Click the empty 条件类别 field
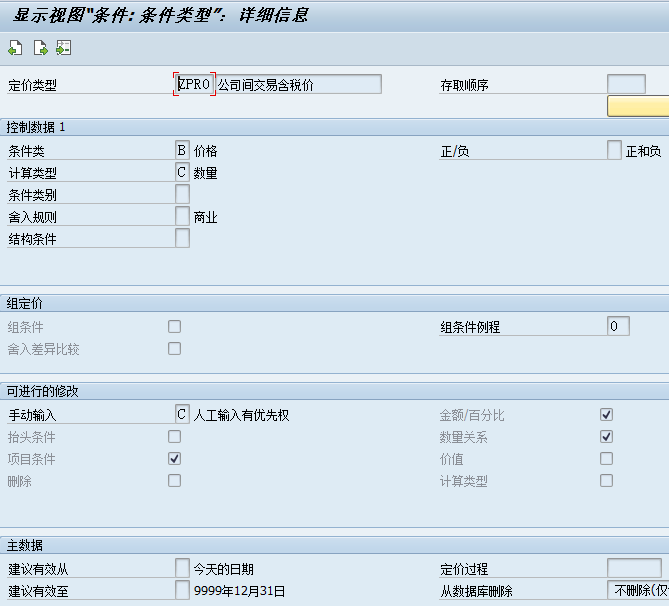This screenshot has width=669, height=606. 182,194
